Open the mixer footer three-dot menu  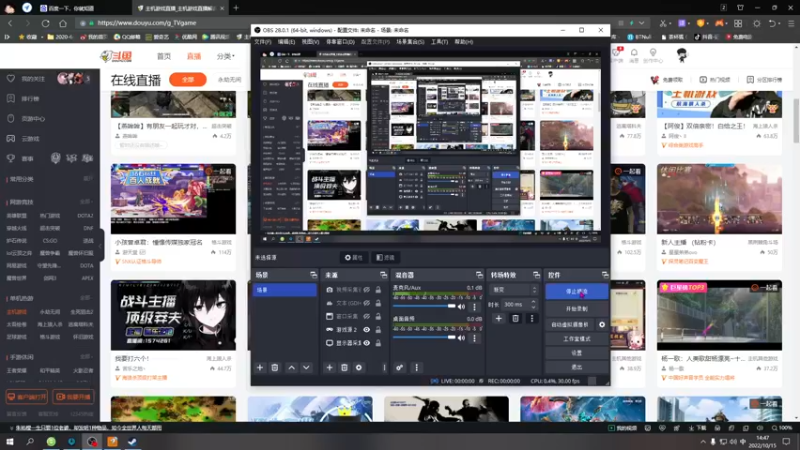tap(416, 367)
